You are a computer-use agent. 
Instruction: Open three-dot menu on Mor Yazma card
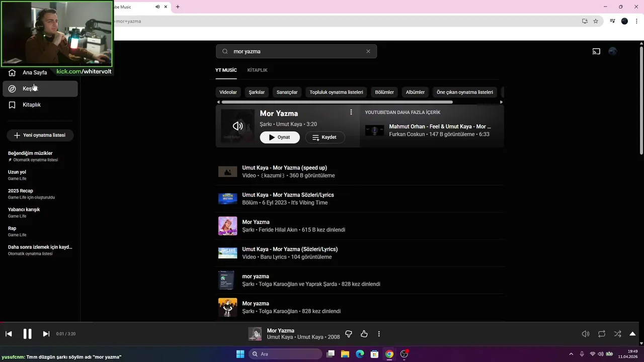[351, 112]
